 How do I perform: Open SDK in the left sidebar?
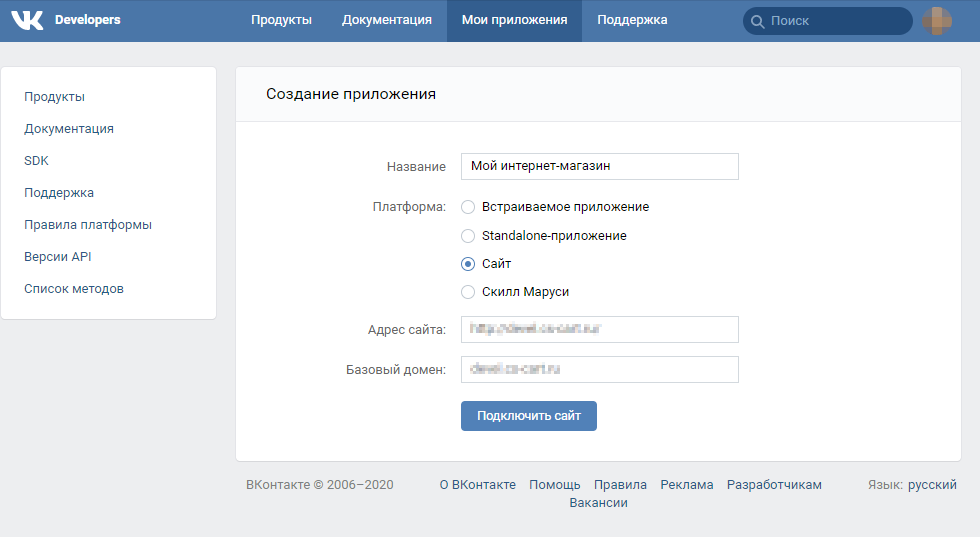[x=37, y=161]
